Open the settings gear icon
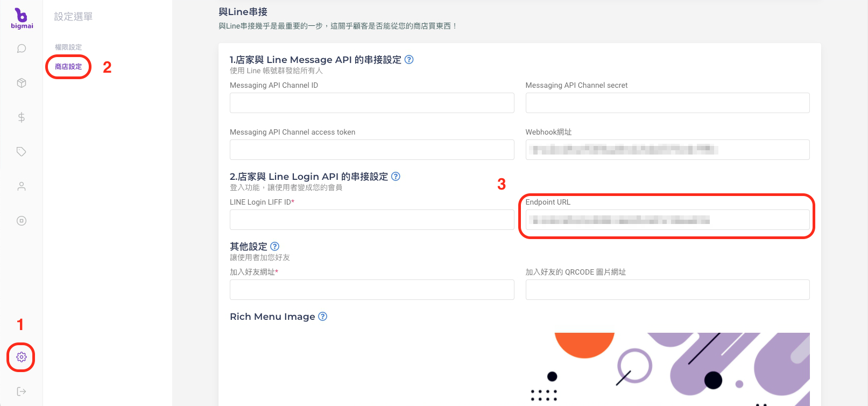The height and width of the screenshot is (406, 868). pyautogui.click(x=22, y=357)
